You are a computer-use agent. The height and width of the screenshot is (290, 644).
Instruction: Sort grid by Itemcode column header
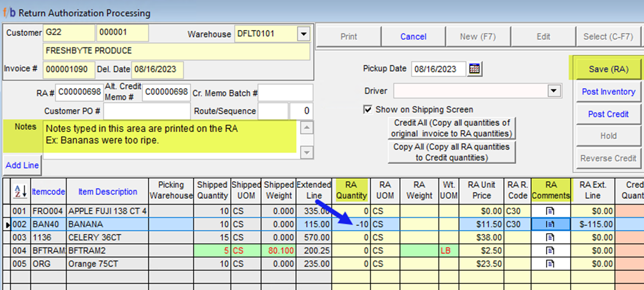click(x=48, y=192)
